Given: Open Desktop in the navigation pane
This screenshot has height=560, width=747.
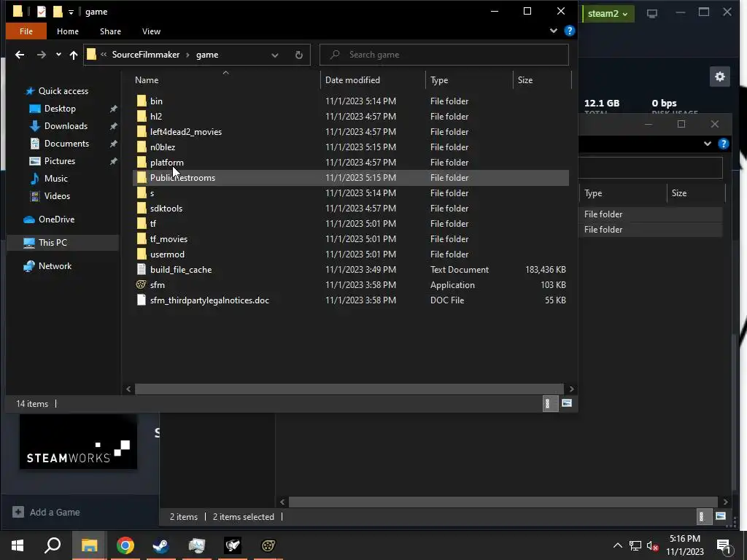Looking at the screenshot, I should pyautogui.click(x=60, y=109).
